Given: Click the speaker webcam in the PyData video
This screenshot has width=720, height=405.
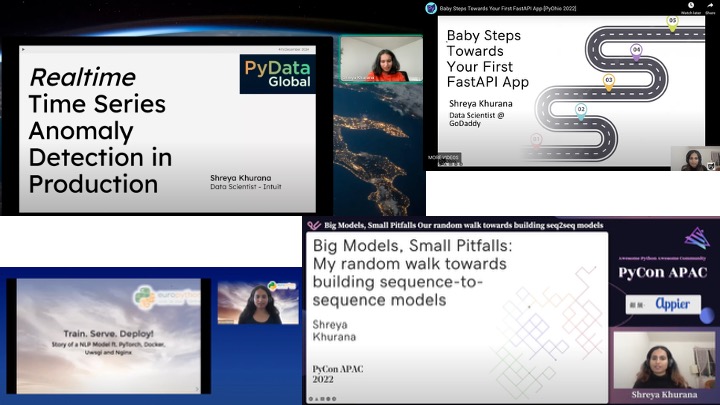Looking at the screenshot, I should tap(381, 64).
